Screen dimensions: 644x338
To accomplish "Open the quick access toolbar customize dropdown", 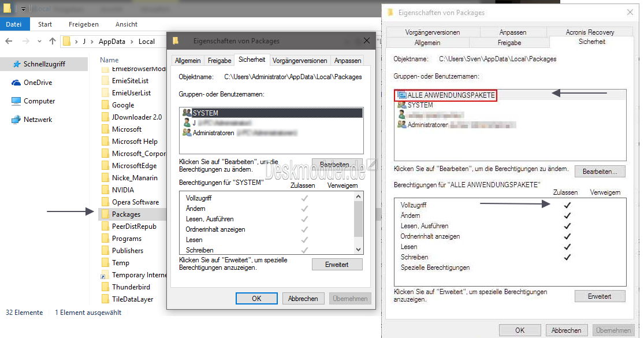I will click(24, 10).
